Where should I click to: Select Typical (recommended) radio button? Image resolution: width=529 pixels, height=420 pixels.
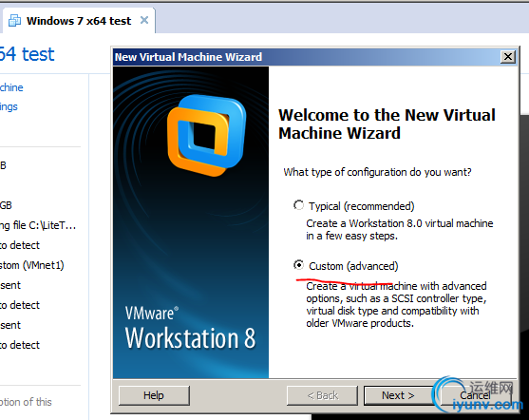(298, 205)
